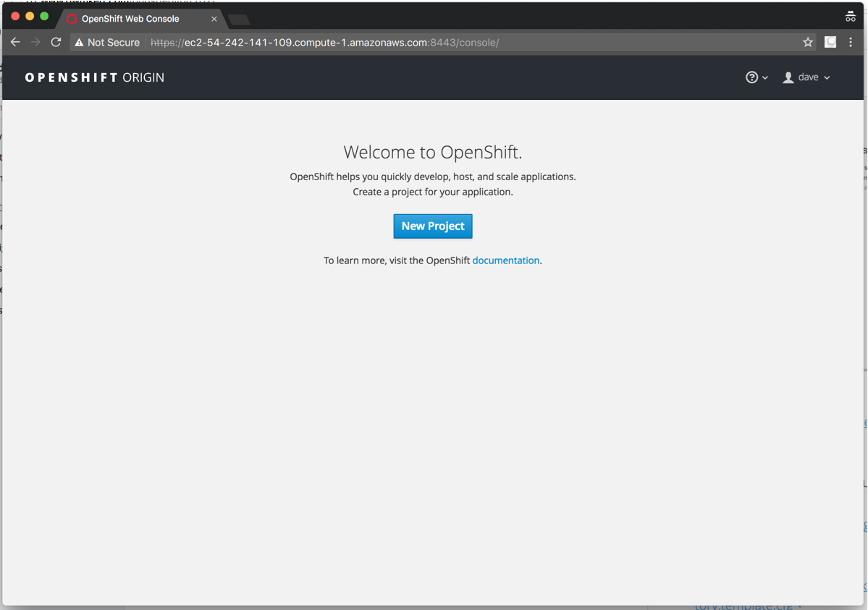This screenshot has height=610, width=868.
Task: Close the OpenShift Web Console tab
Action: pyautogui.click(x=214, y=19)
